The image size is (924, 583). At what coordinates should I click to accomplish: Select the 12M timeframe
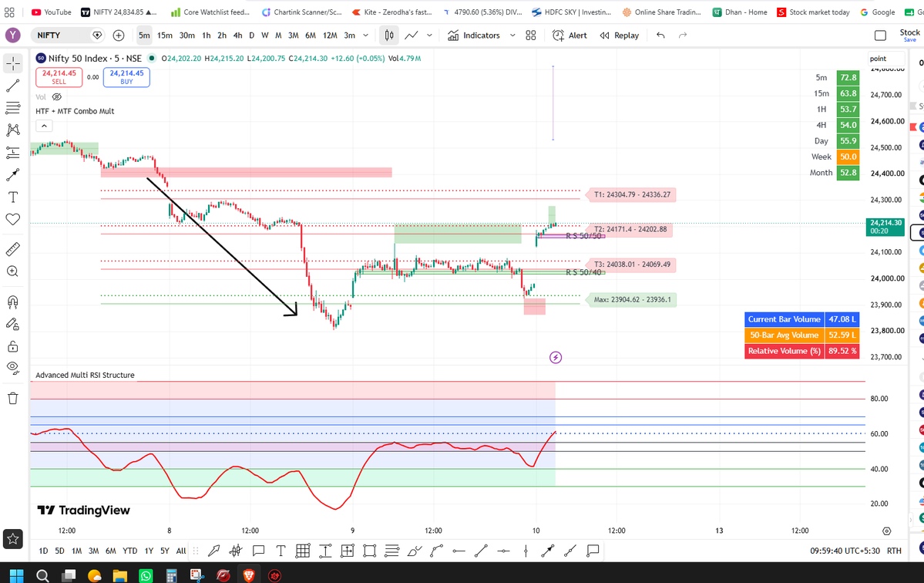coord(330,35)
